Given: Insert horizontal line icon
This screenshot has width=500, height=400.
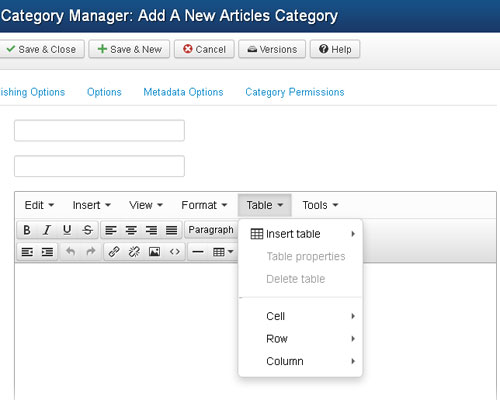Looking at the screenshot, I should point(198,252).
